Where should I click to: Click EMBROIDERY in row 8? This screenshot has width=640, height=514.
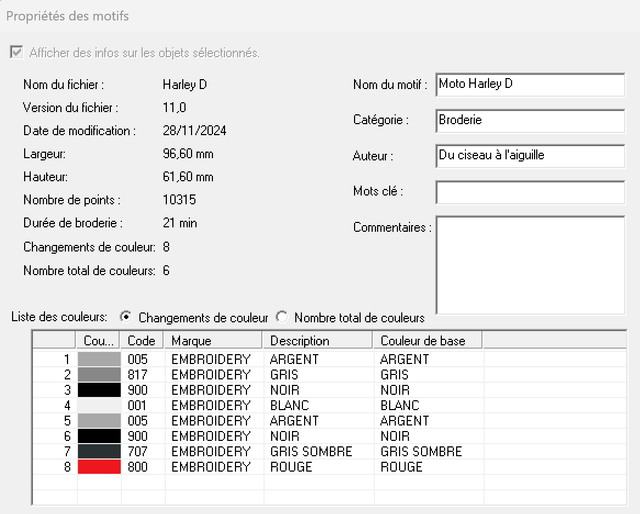[x=211, y=467]
